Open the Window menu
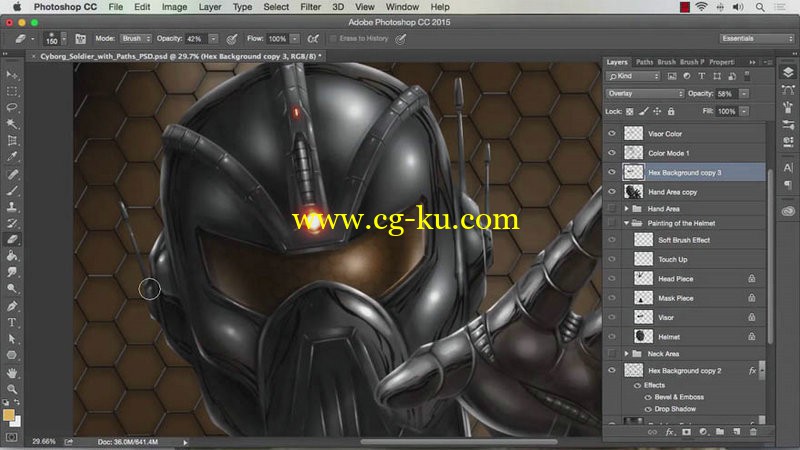This screenshot has width=800, height=450. click(402, 7)
